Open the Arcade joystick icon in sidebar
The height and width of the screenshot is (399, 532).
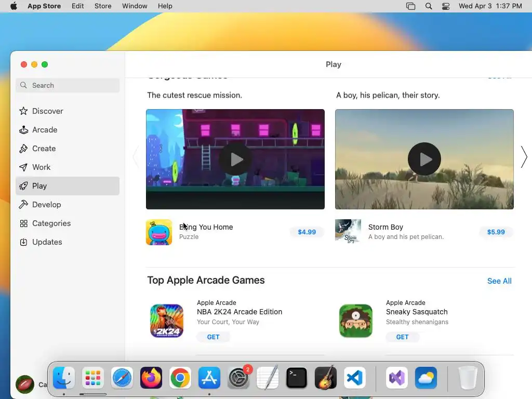23,129
